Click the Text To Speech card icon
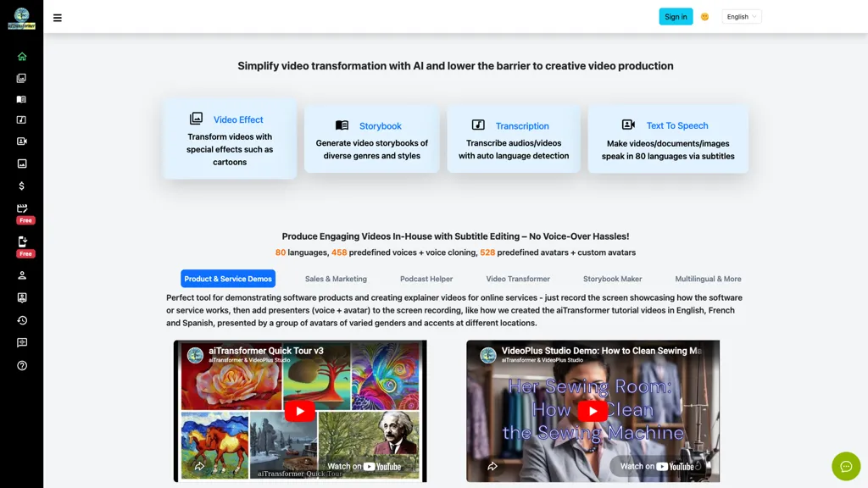The image size is (868, 488). point(628,125)
